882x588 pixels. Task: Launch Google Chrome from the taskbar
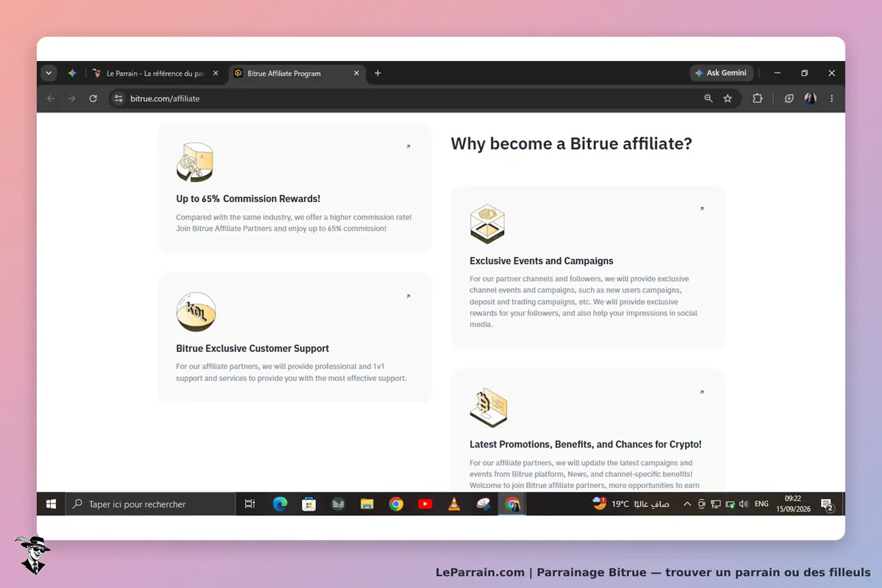[x=396, y=504]
